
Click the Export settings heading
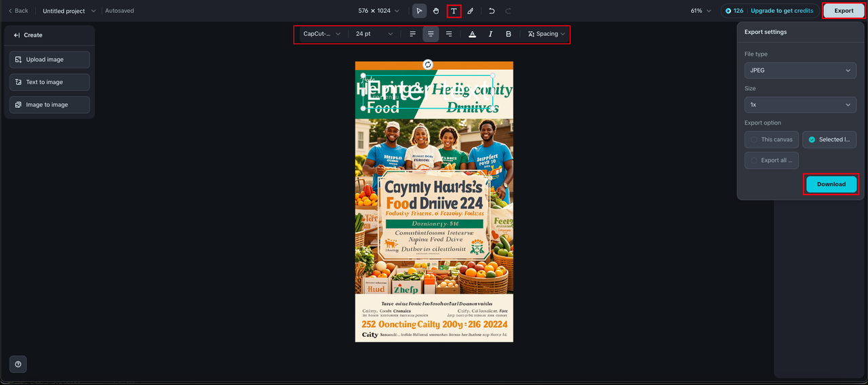pos(766,32)
